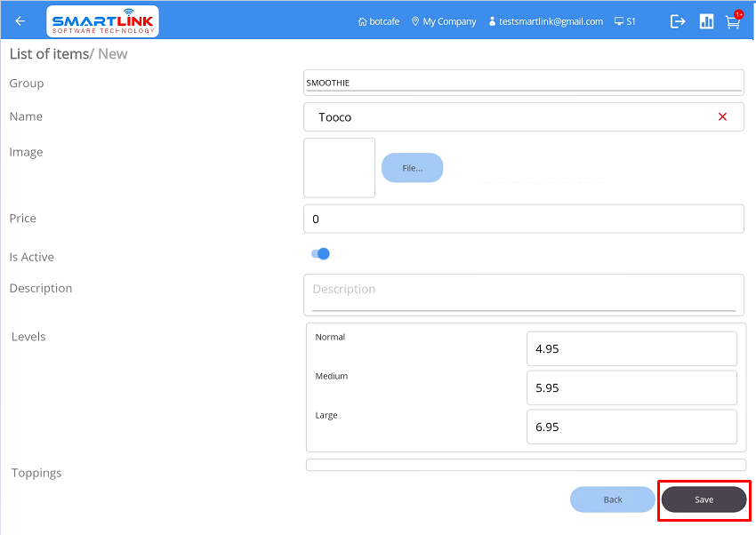Image resolution: width=756 pixels, height=535 pixels.
Task: Expand the Toppings selection box
Action: (526, 465)
